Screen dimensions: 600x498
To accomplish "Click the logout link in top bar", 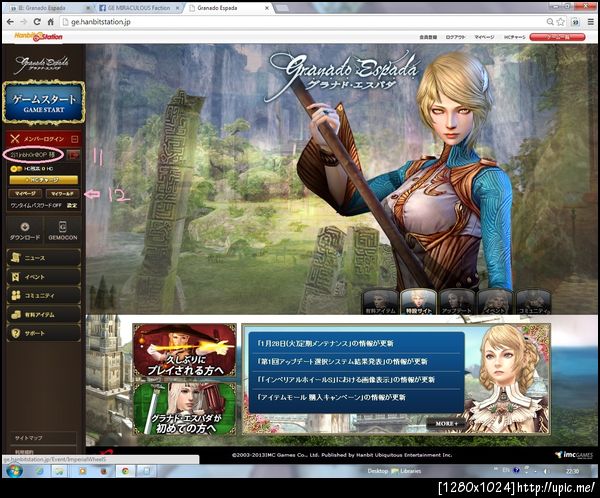I will (455, 37).
